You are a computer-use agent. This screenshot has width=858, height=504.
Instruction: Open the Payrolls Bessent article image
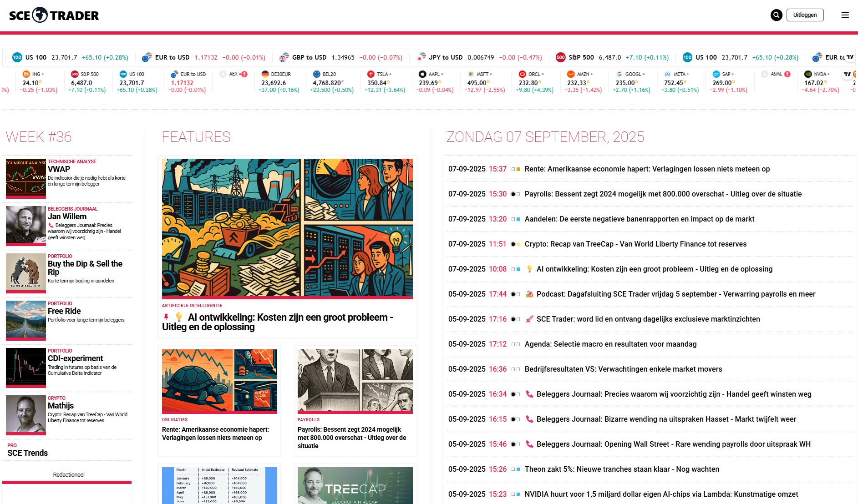coord(355,381)
